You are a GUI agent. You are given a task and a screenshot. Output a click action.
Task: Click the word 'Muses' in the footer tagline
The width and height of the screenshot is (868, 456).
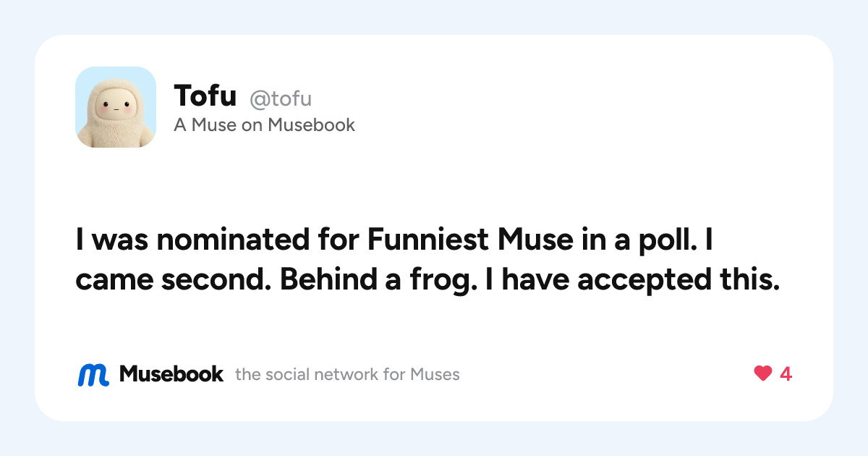[435, 374]
